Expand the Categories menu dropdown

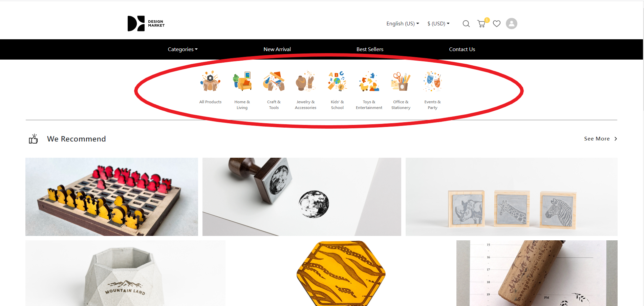pyautogui.click(x=183, y=49)
